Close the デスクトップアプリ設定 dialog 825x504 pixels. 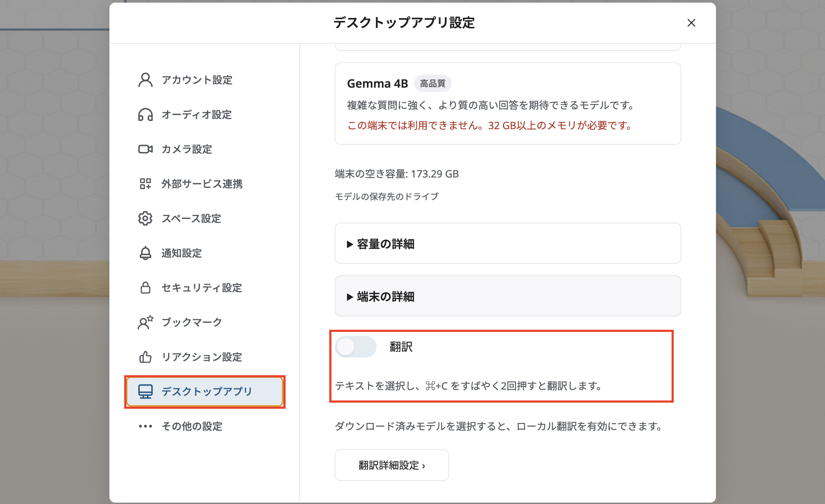[691, 23]
